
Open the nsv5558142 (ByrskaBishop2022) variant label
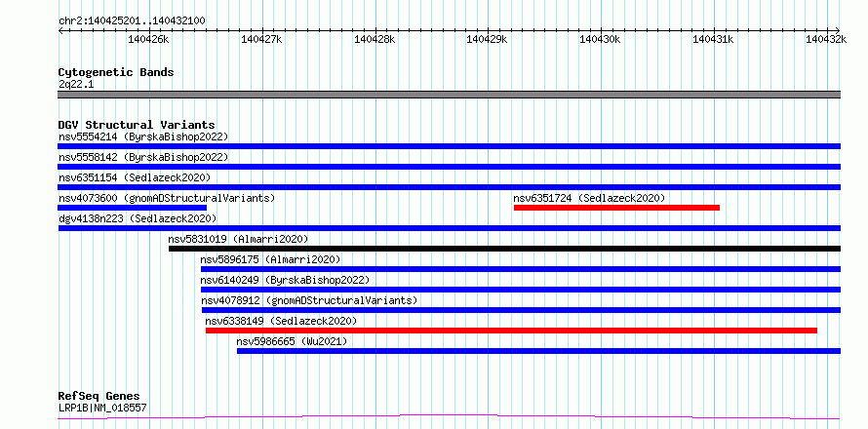[x=142, y=157]
